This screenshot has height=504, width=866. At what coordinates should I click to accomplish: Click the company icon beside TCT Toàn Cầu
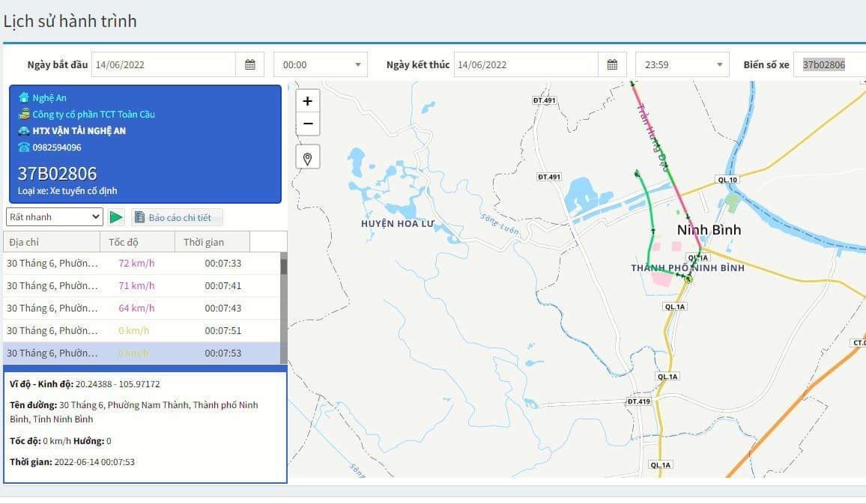(x=24, y=115)
